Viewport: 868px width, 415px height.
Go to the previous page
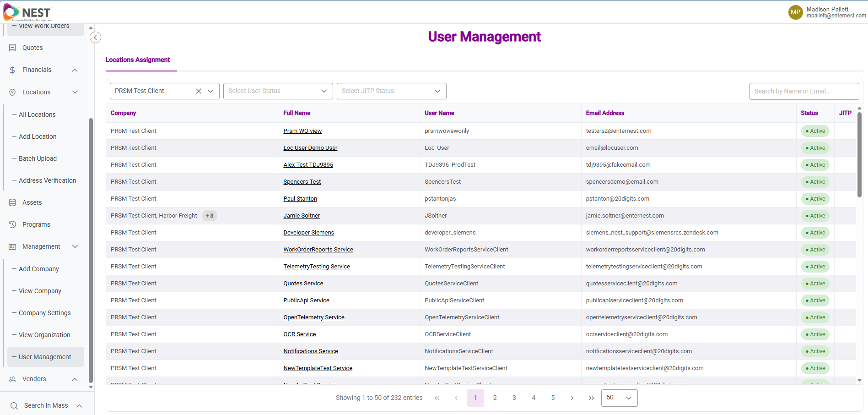[x=456, y=398]
